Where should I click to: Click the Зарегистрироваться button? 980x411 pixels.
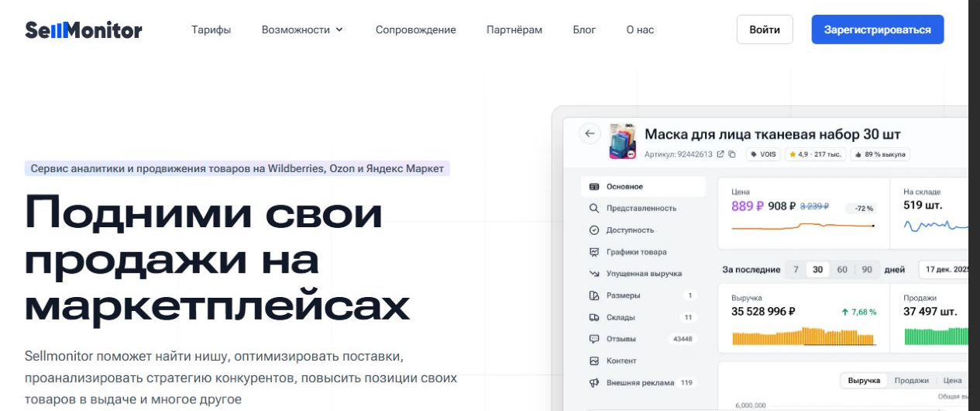pyautogui.click(x=878, y=29)
